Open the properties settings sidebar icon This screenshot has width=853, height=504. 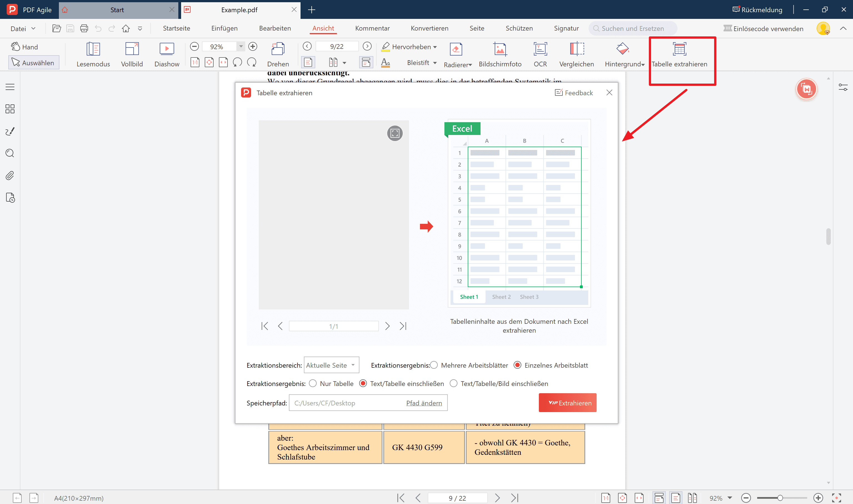tap(843, 87)
